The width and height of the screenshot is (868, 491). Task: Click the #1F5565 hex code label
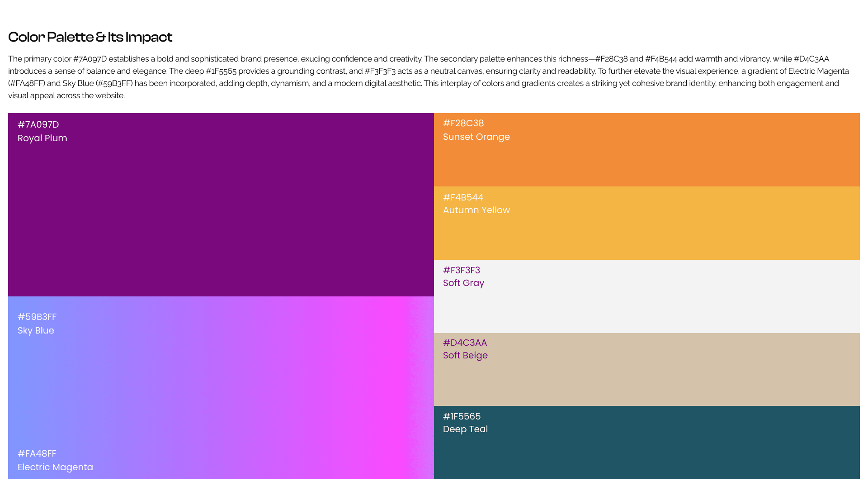tap(462, 416)
